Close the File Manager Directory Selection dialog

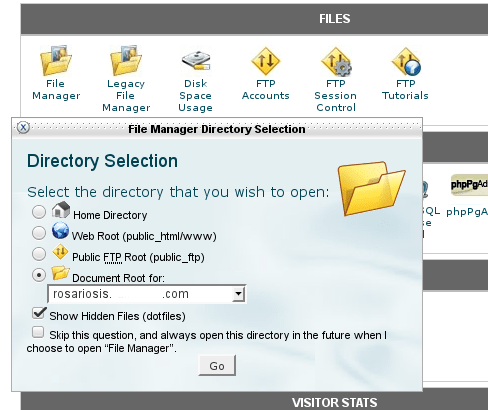23,127
